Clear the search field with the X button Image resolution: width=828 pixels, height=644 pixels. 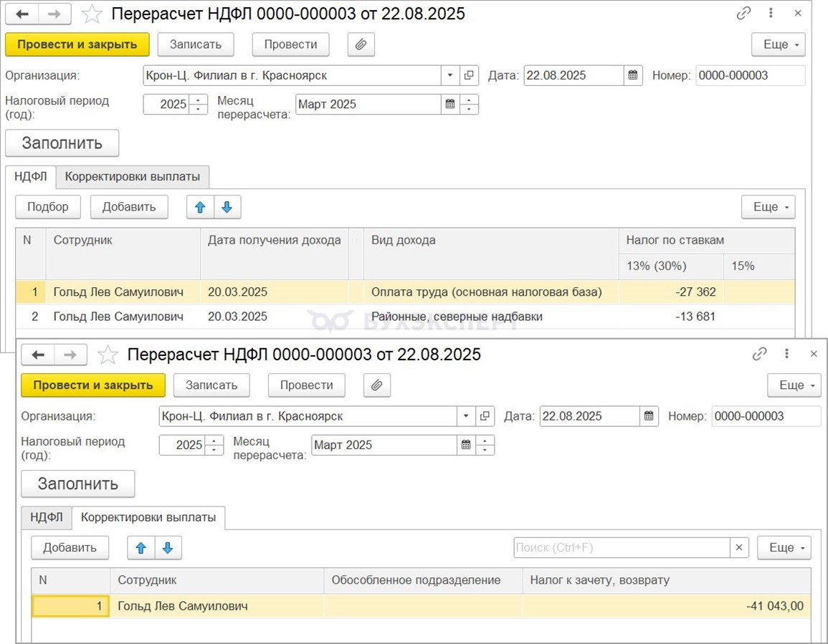tap(739, 548)
